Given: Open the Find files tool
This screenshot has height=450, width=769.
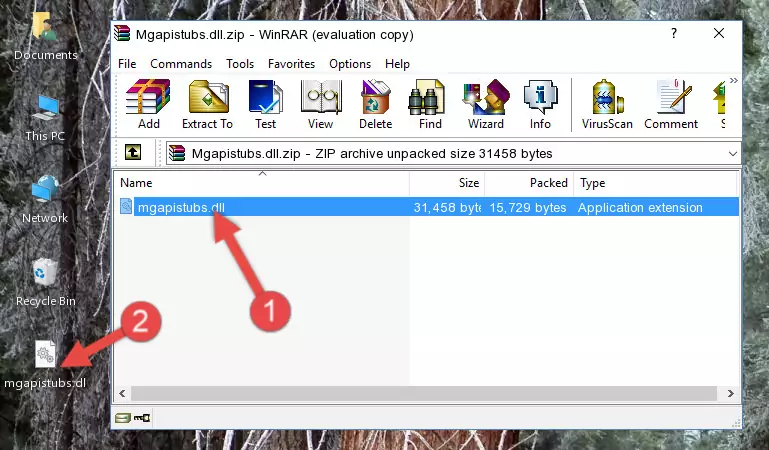Looking at the screenshot, I should click(x=430, y=104).
